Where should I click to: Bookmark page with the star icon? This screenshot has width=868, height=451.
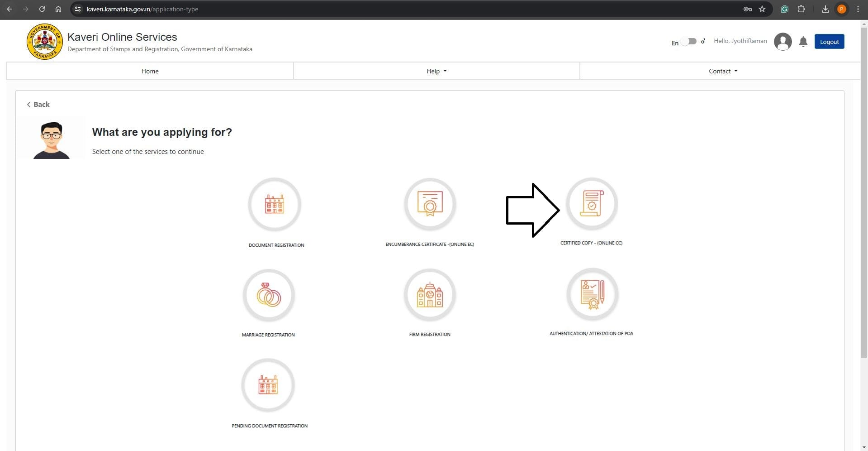pyautogui.click(x=762, y=9)
